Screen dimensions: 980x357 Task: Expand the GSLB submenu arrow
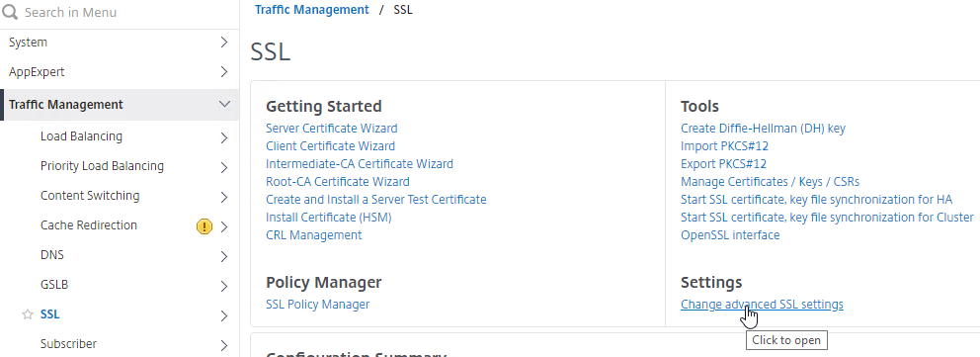[223, 286]
